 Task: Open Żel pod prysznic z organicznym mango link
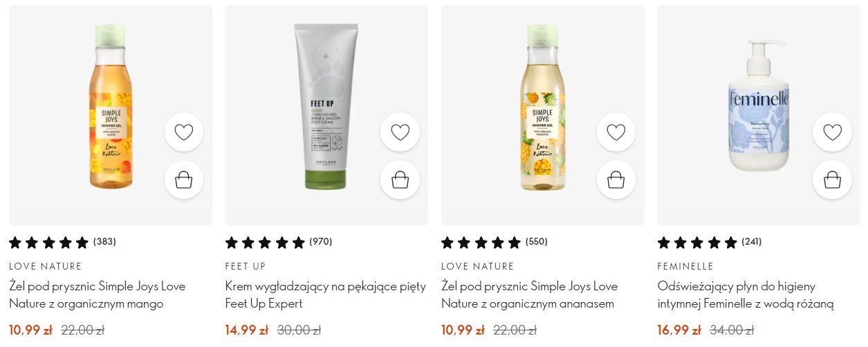98,294
